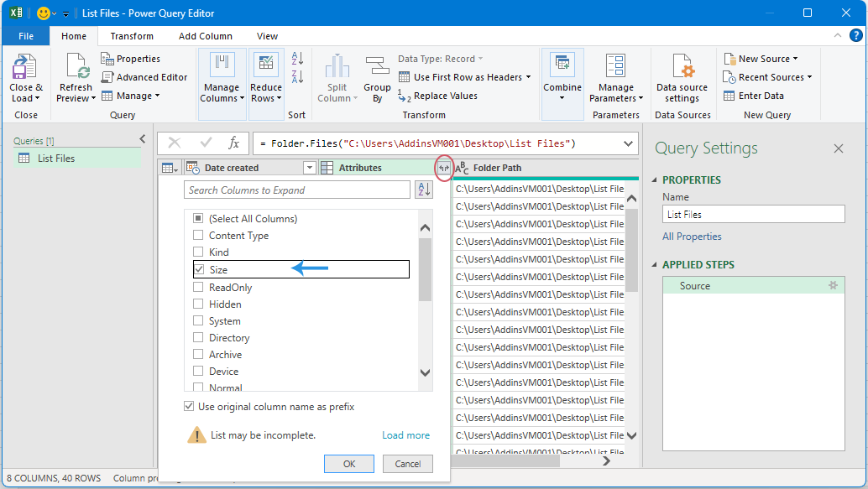Click the Manage Columns icon
The width and height of the screenshot is (868, 489).
pos(222,65)
